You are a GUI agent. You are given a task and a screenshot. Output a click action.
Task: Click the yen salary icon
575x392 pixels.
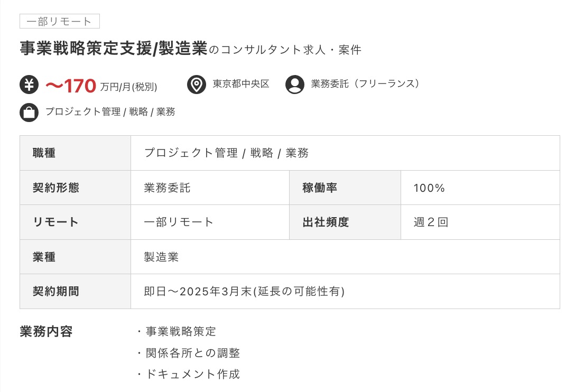tap(29, 85)
